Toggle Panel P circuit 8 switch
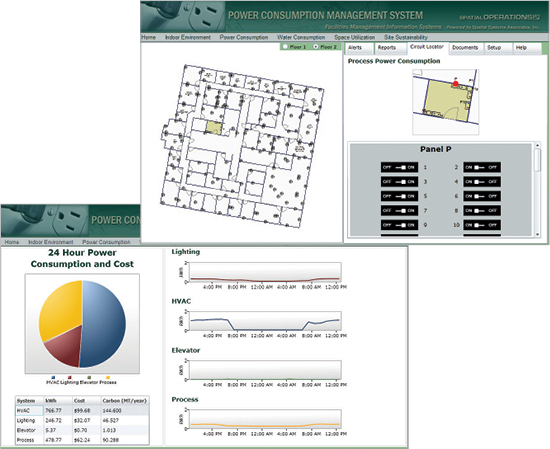550x449 pixels. [x=482, y=210]
